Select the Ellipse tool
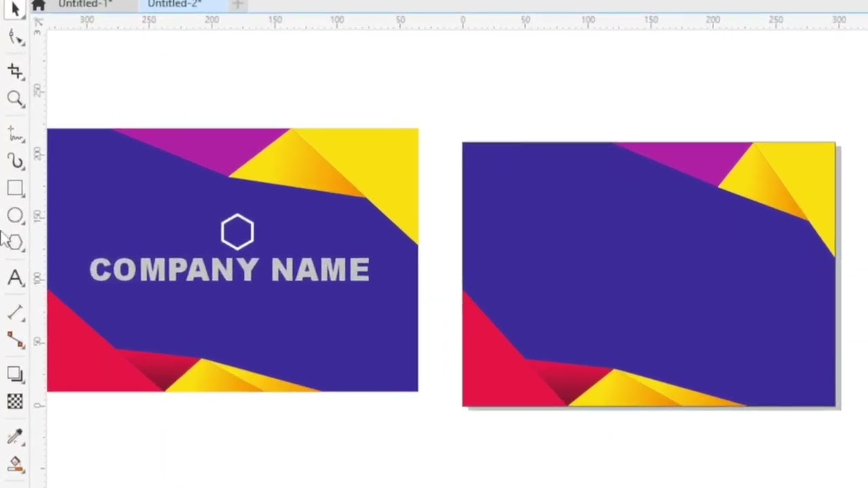Screen dimensions: 868x488 point(15,216)
